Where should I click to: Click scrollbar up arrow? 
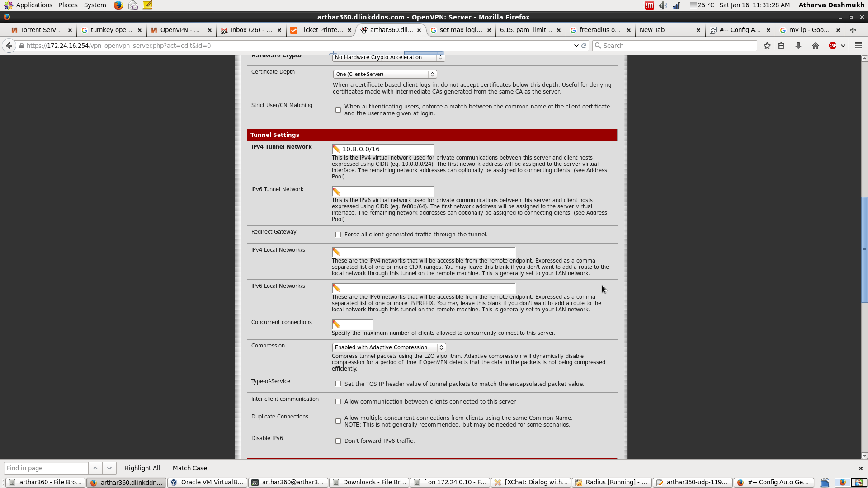[x=864, y=59]
